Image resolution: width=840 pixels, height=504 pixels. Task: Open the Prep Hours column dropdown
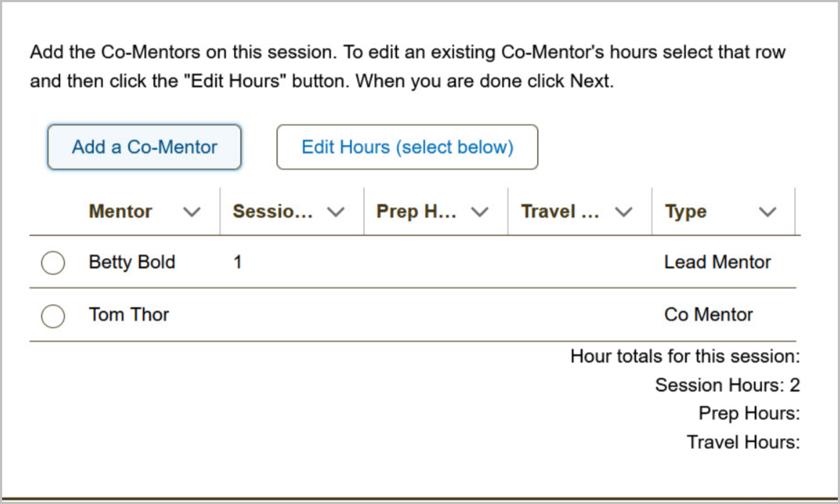(x=480, y=211)
